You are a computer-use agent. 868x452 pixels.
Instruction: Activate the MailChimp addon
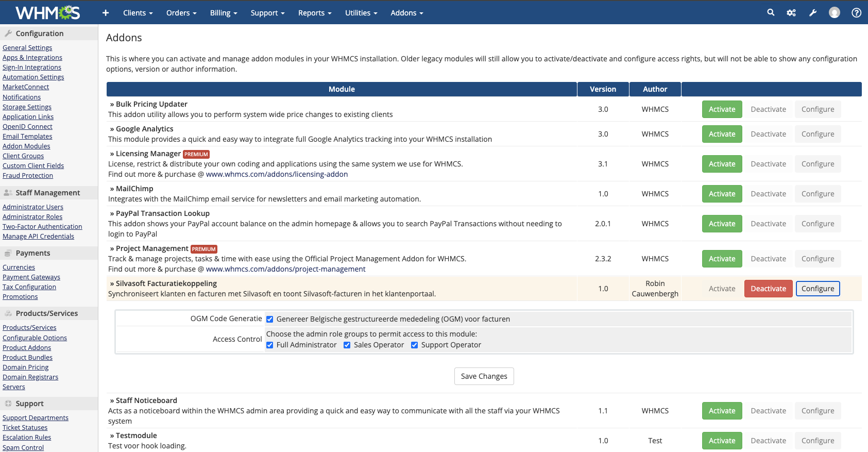point(722,194)
